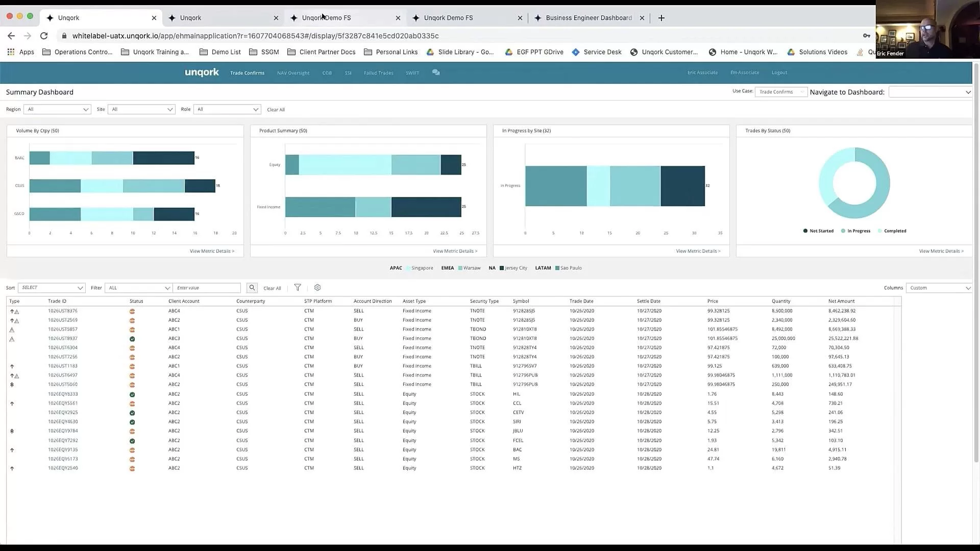The height and width of the screenshot is (551, 980).
Task: Open the Columns Custom dropdown
Action: [x=939, y=288]
